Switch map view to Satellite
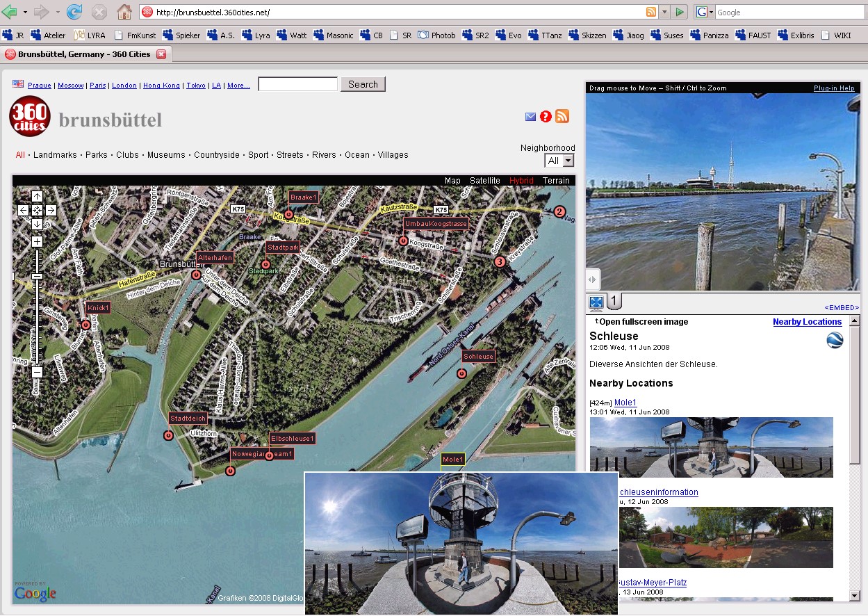 tap(484, 181)
